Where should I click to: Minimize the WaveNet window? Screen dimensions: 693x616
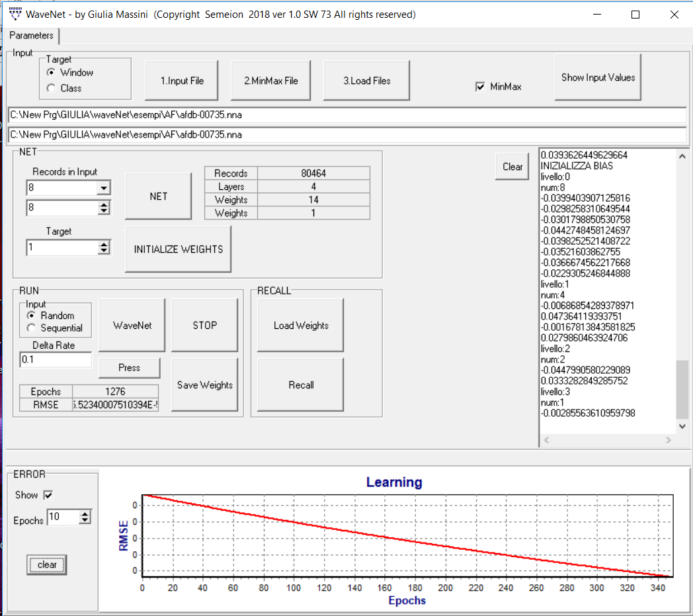coord(597,15)
